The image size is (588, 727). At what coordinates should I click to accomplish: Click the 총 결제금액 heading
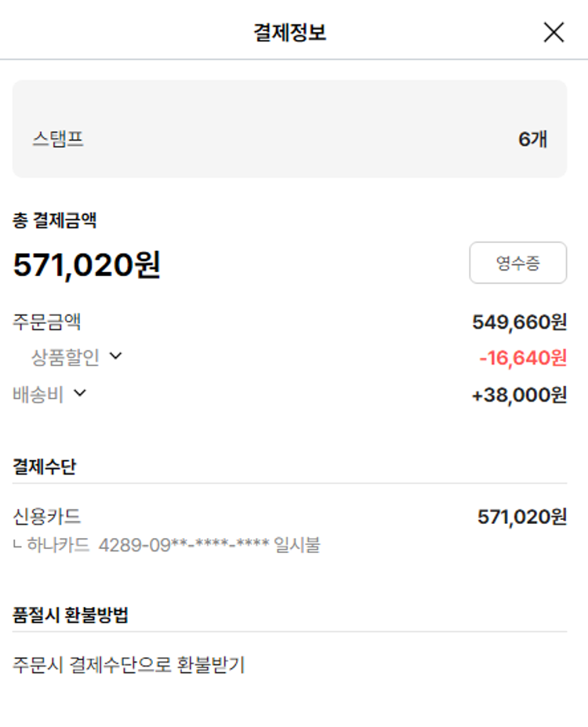55,220
